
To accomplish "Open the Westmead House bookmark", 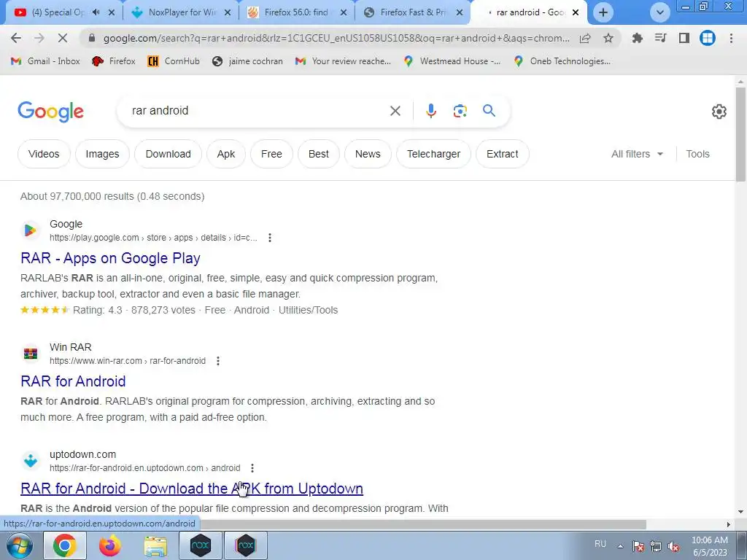I will tap(452, 61).
